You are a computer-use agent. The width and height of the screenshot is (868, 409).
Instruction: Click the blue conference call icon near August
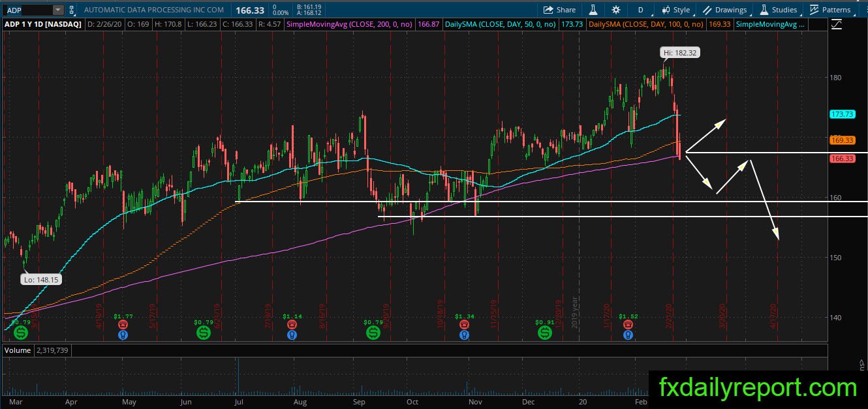pyautogui.click(x=292, y=335)
